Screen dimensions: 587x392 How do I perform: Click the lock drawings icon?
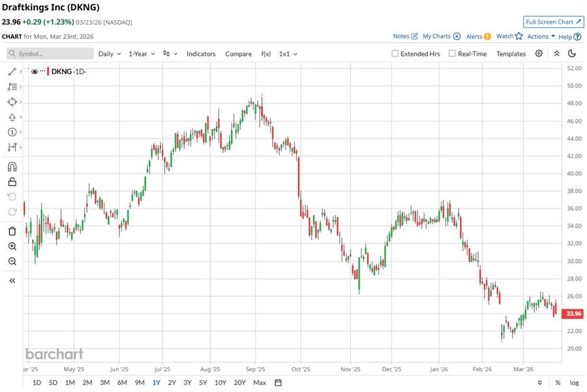[12, 182]
